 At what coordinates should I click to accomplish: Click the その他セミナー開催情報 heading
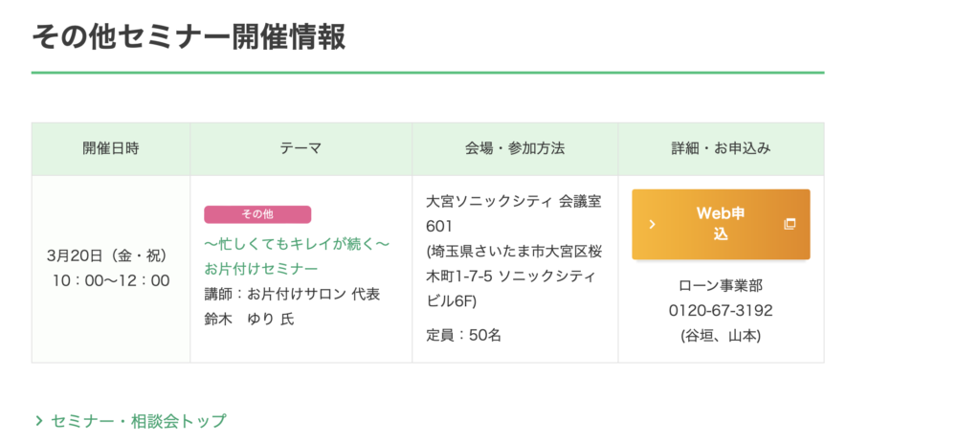189,36
